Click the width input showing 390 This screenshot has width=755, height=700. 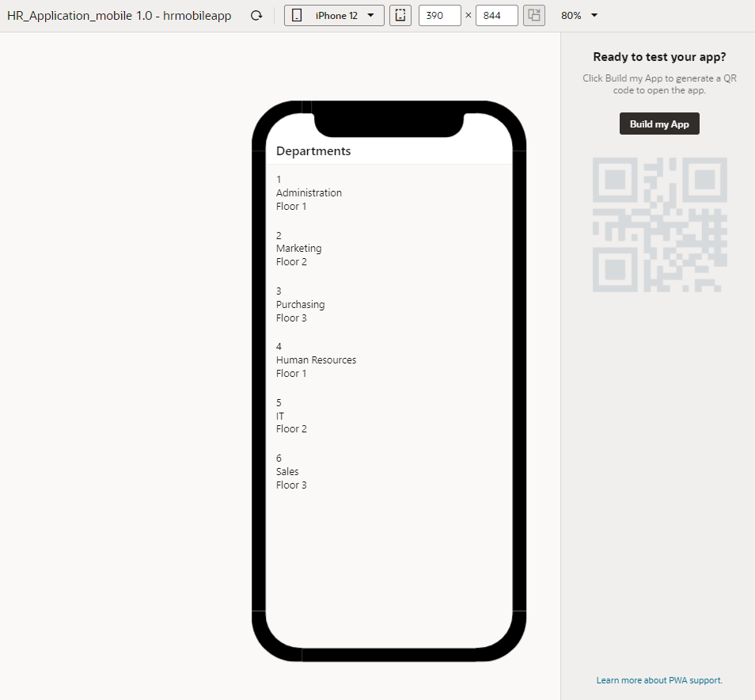click(x=439, y=15)
